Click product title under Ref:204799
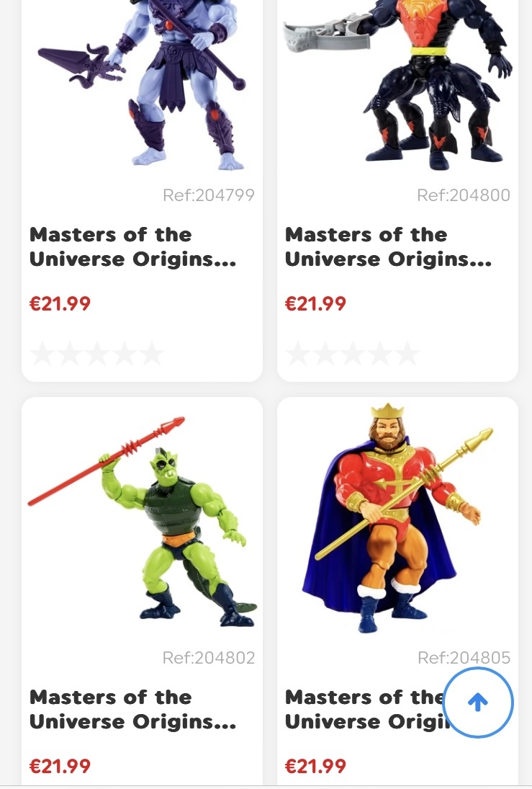The height and width of the screenshot is (789, 532). point(132,246)
